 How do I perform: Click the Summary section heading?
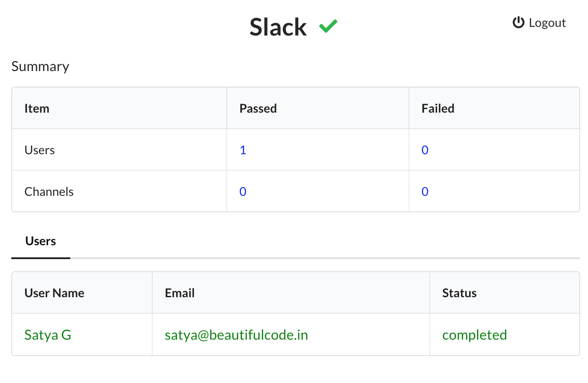coord(40,66)
